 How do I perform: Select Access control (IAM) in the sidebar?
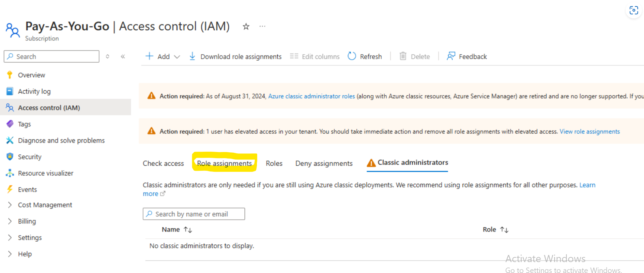tap(65, 107)
